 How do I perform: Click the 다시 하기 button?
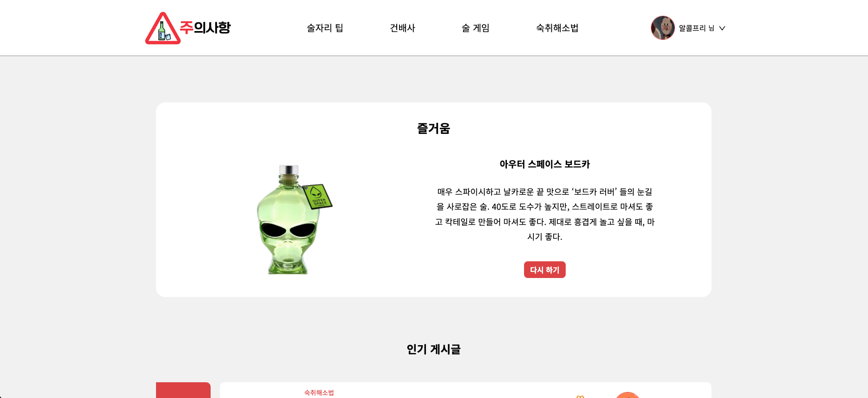tap(545, 270)
